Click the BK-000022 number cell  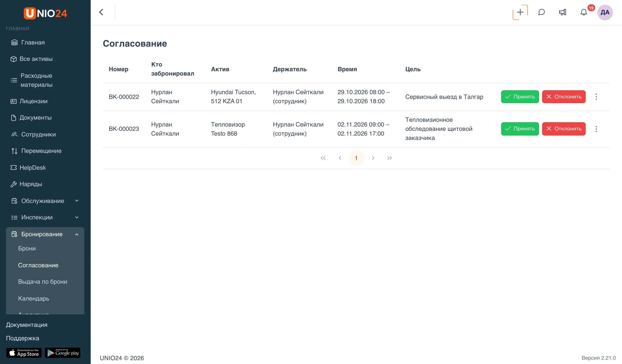coord(124,97)
